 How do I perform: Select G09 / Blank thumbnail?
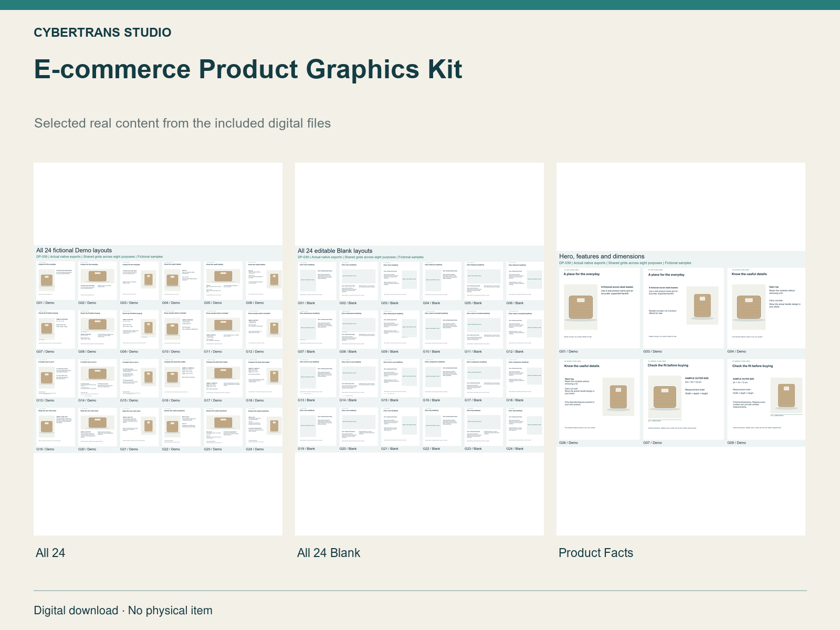click(401, 330)
